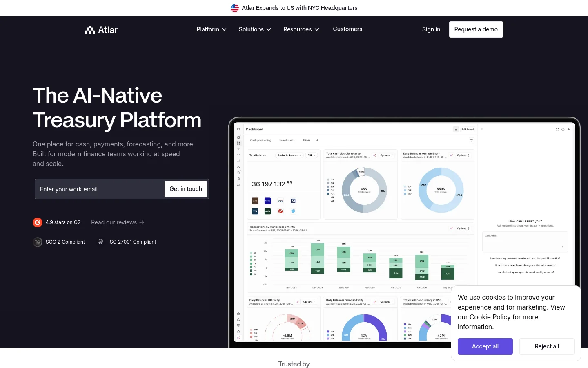This screenshot has height=368, width=588.
Task: Click the Citi bank logo
Action: (x=281, y=201)
